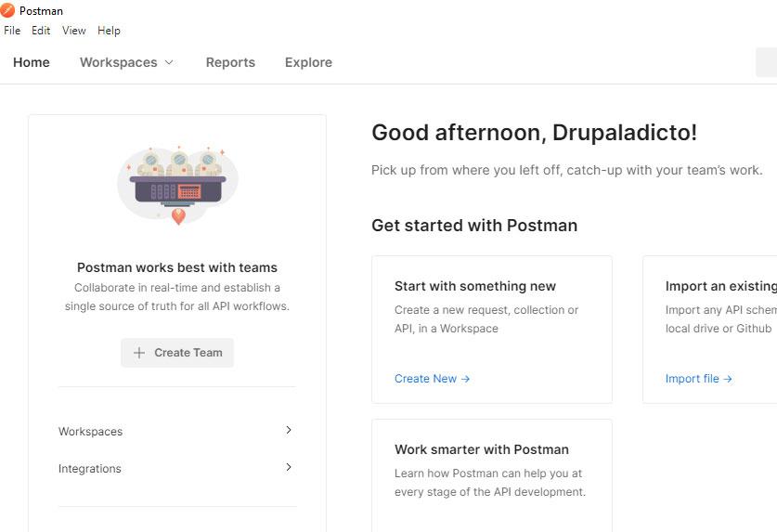
Task: Select the 'Import an existing' card heading
Action: (x=721, y=286)
